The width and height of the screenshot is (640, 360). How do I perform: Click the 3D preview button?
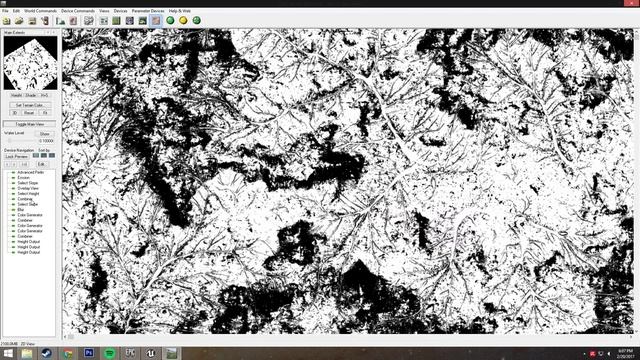click(14, 113)
